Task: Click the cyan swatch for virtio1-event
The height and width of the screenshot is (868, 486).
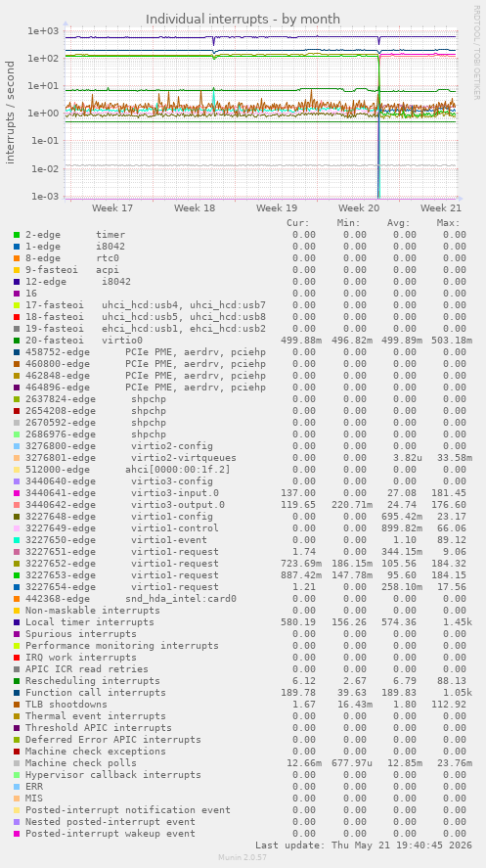Action: click(x=17, y=540)
